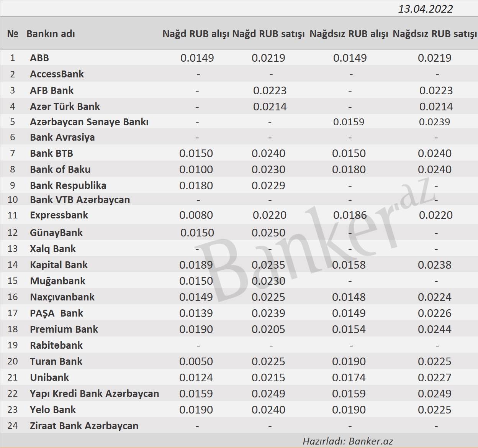
Task: Click the Bank of Baku name
Action: click(x=60, y=169)
